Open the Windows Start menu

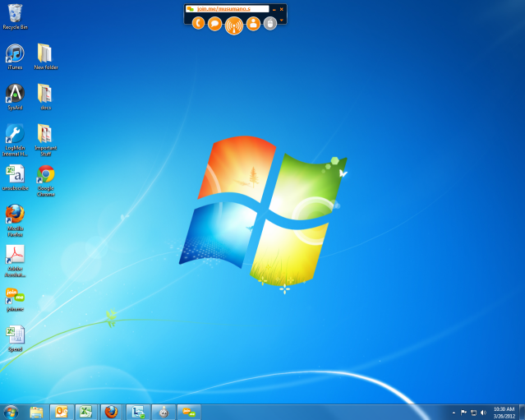[x=11, y=413]
